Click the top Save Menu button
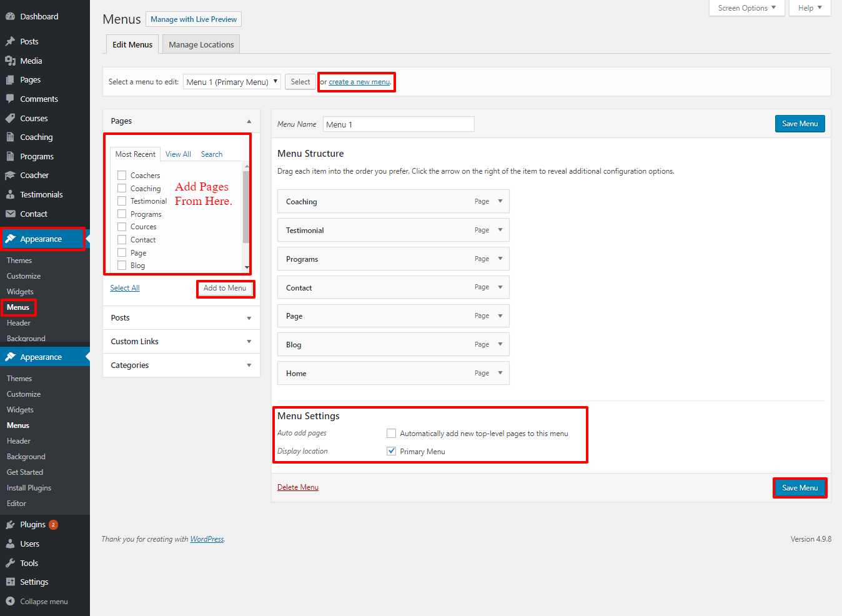The width and height of the screenshot is (842, 616). pos(800,124)
